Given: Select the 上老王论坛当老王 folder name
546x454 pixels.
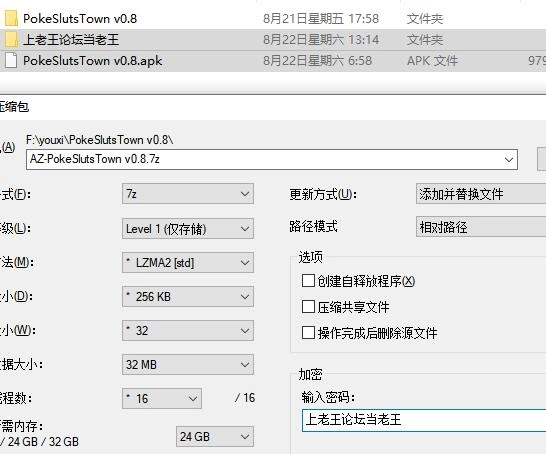Looking at the screenshot, I should pos(71,40).
